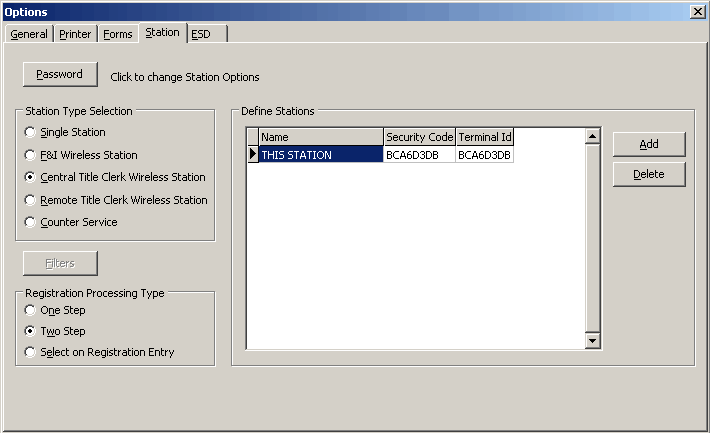
Task: Choose F&I Wireless Station option
Action: (81, 155)
